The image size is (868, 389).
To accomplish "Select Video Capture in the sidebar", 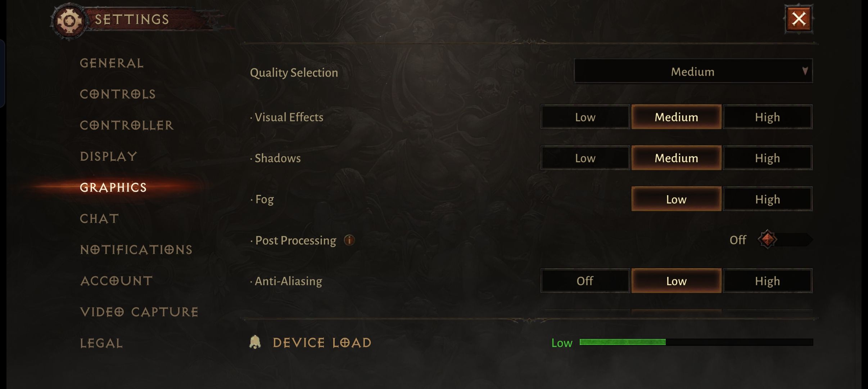I will pyautogui.click(x=139, y=311).
